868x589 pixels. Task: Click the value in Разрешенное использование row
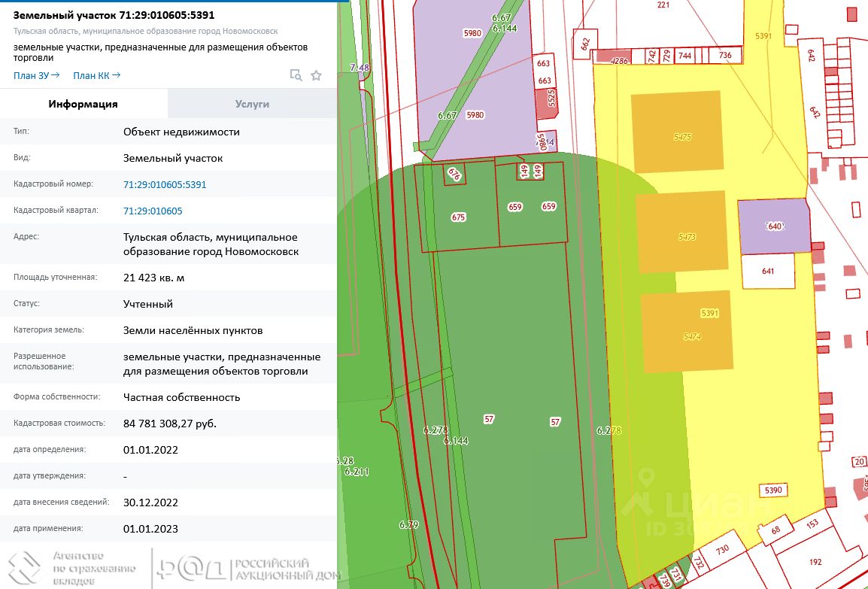pos(222,363)
